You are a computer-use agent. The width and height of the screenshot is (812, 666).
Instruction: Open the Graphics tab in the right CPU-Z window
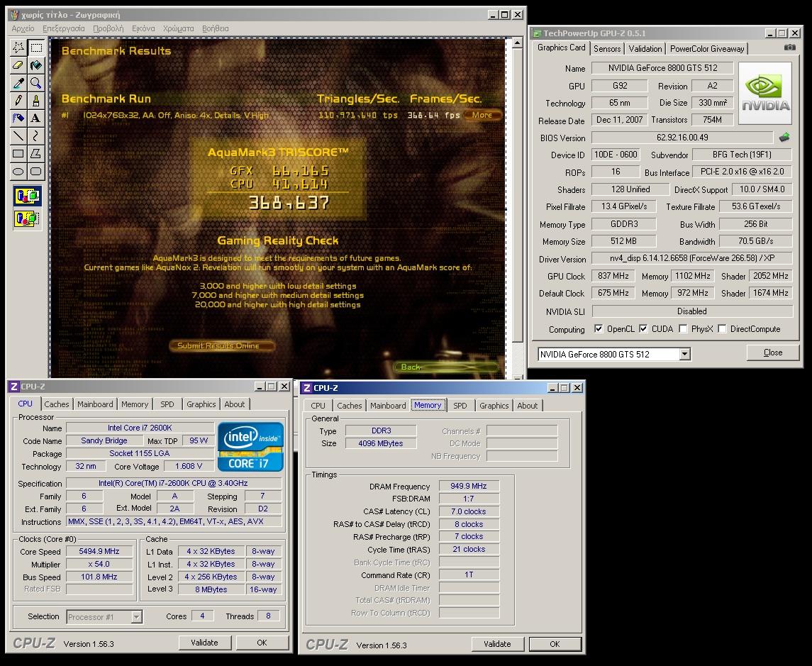click(494, 406)
